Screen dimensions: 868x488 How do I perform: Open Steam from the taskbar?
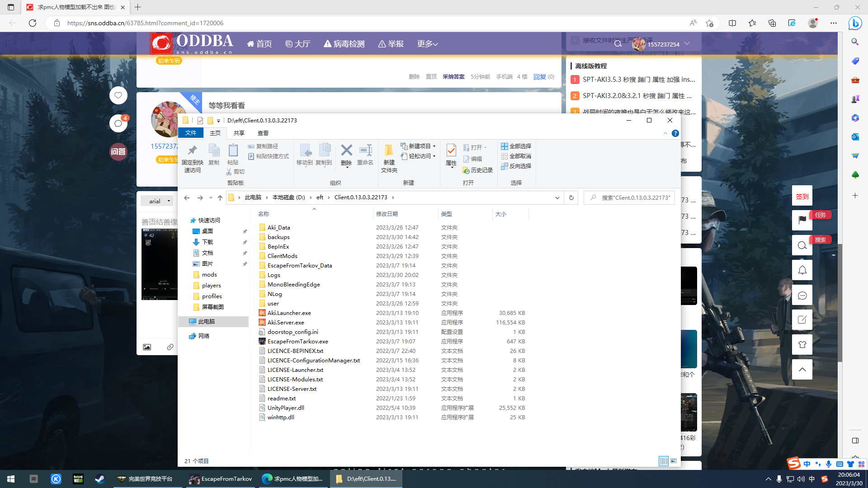point(100,479)
